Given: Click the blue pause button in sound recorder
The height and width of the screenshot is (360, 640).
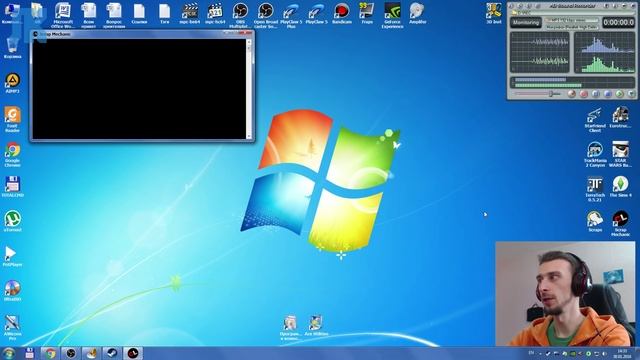Looking at the screenshot, I should coord(596,94).
